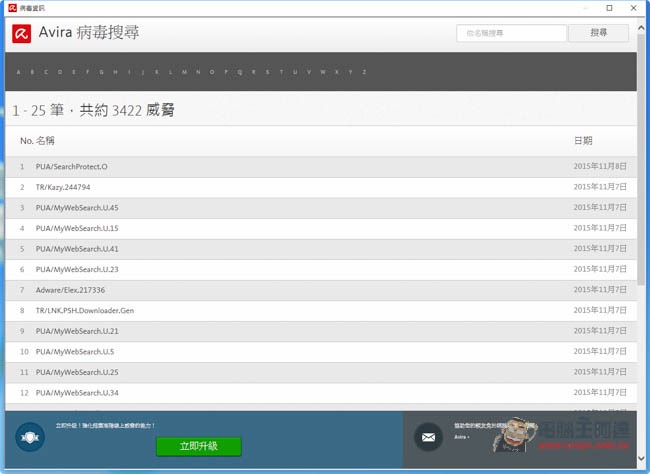The image size is (650, 474).
Task: Select PUA/MyWebSearch.U.21 row
Action: (321, 331)
